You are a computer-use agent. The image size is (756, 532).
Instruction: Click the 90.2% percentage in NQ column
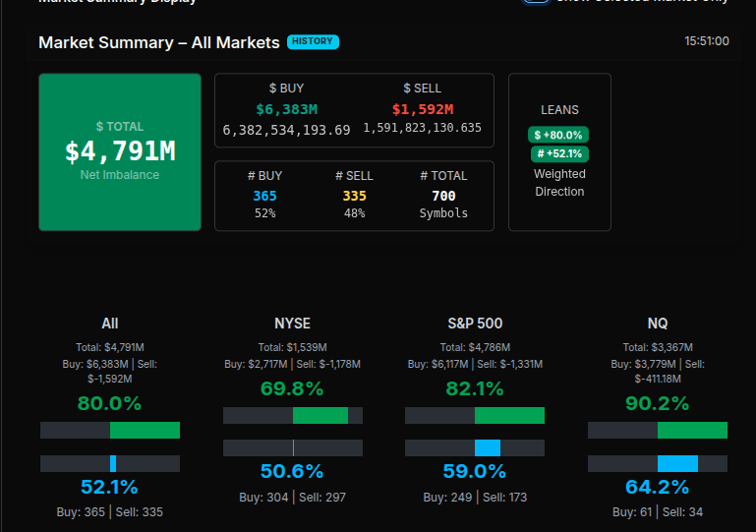click(657, 403)
